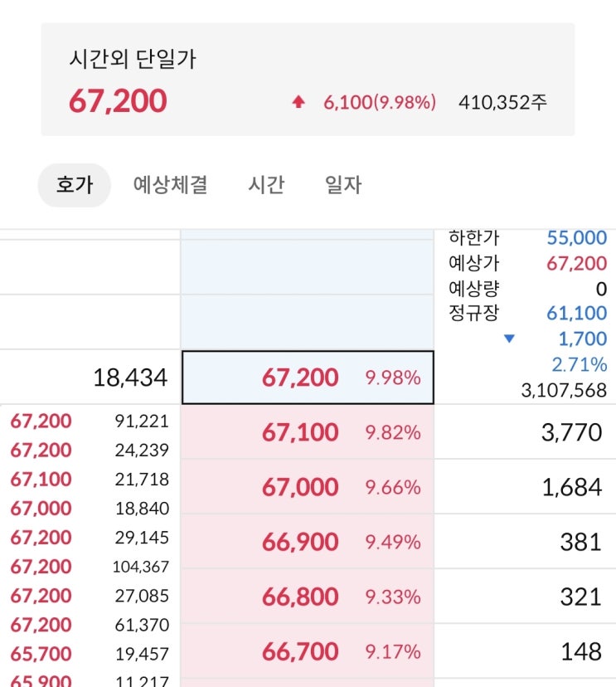Select the 호가 tab
This screenshot has width=616, height=687.
coord(75,184)
